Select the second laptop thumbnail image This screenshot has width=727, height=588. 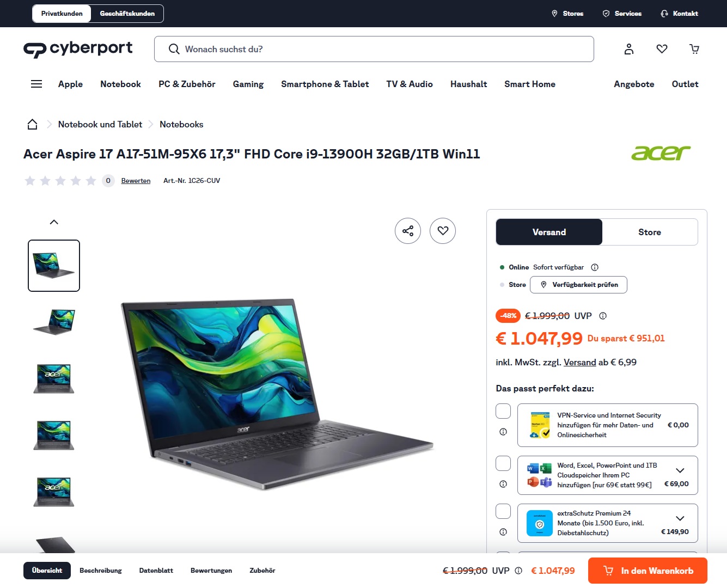[x=54, y=322]
